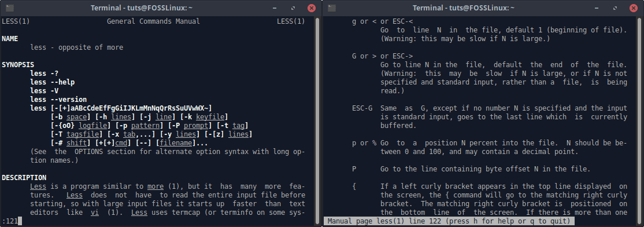Click the 'ESC-G' command entry
The image size is (644, 227).
(362, 108)
